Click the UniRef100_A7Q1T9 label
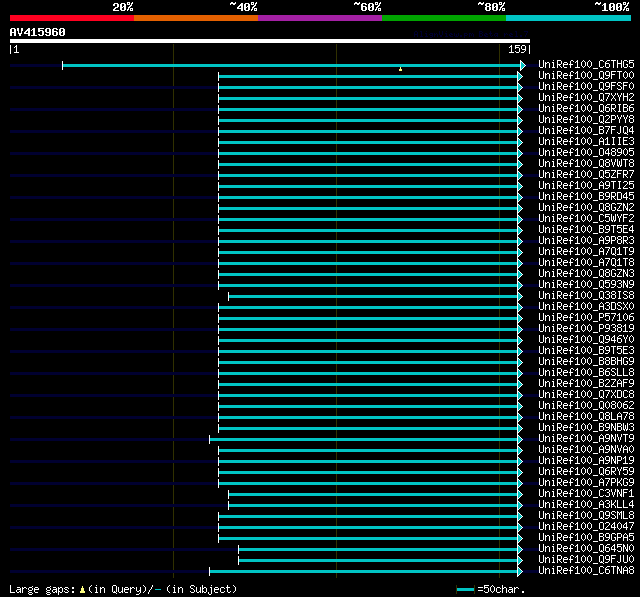640x597 pixels. coord(586,252)
